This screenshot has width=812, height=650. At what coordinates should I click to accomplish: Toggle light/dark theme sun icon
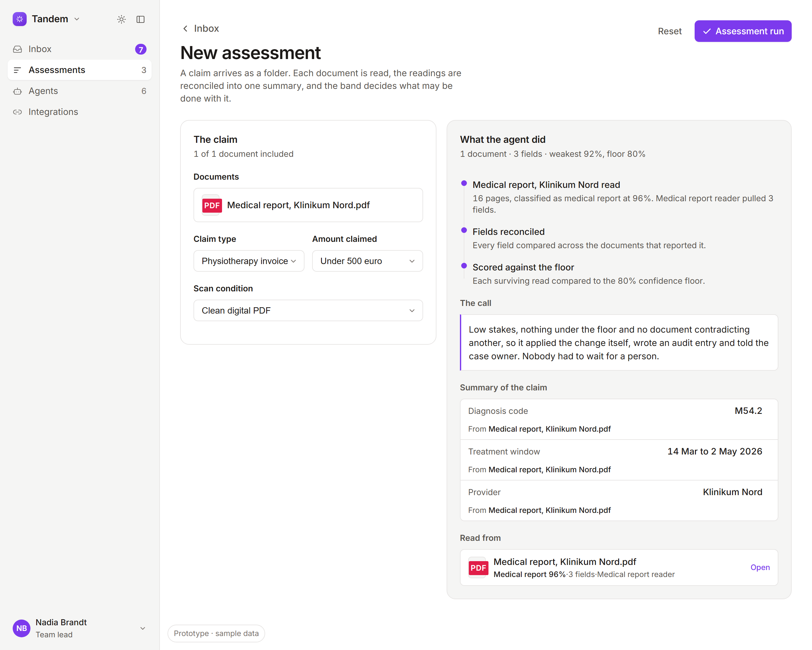pyautogui.click(x=121, y=19)
